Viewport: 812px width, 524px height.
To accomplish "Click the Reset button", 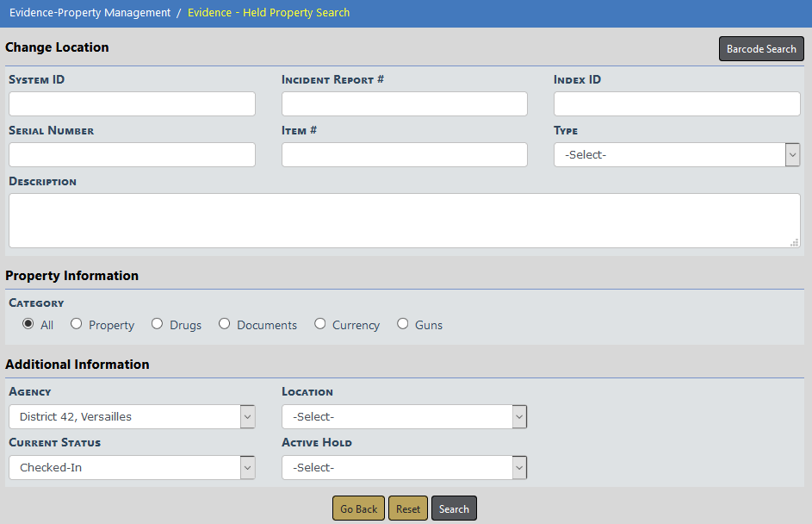I will tap(408, 508).
